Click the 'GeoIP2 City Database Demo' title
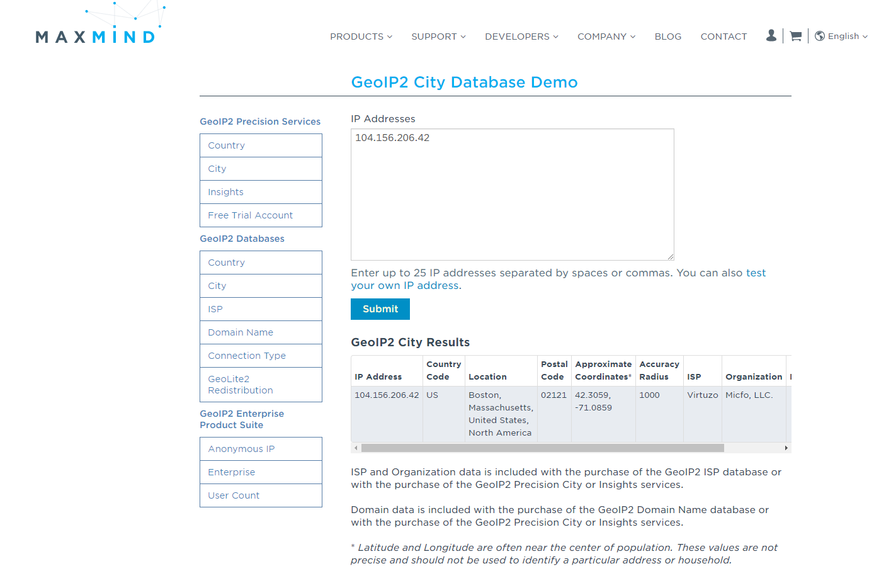The image size is (891, 588). point(464,82)
